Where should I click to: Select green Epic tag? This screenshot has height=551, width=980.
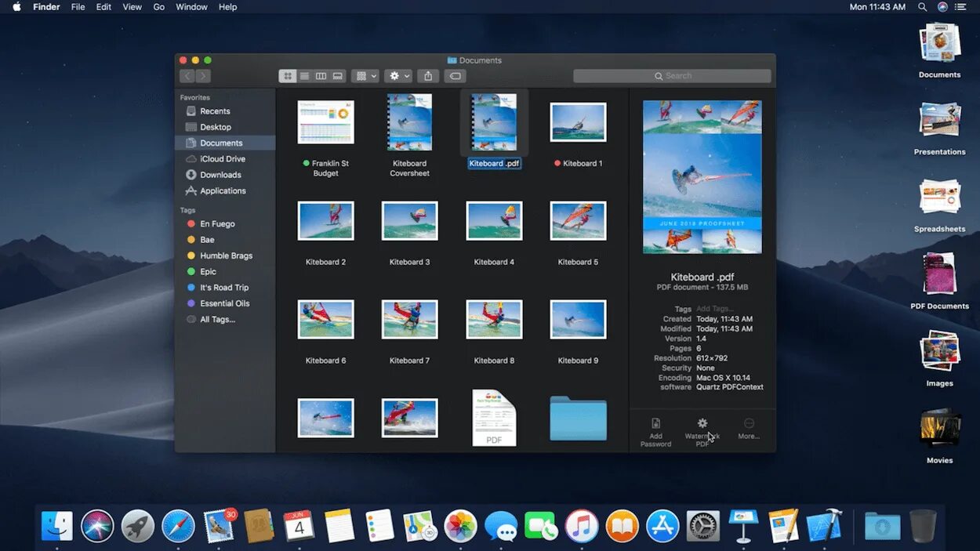click(225, 271)
